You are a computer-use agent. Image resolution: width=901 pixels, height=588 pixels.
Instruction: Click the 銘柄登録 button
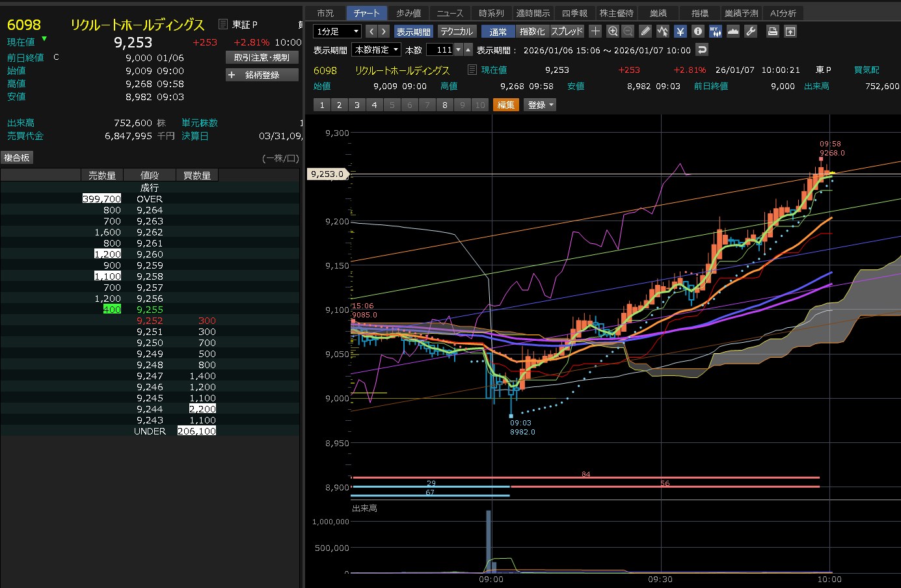pos(262,75)
